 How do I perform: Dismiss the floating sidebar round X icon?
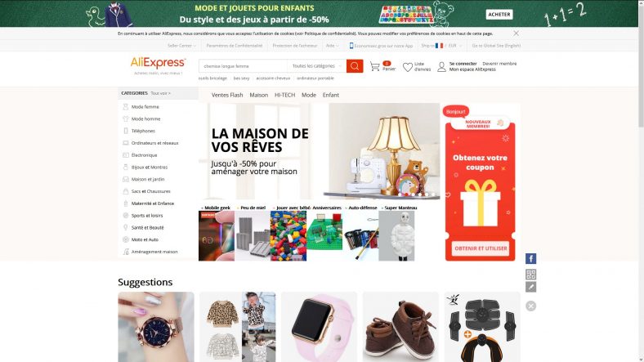530,306
